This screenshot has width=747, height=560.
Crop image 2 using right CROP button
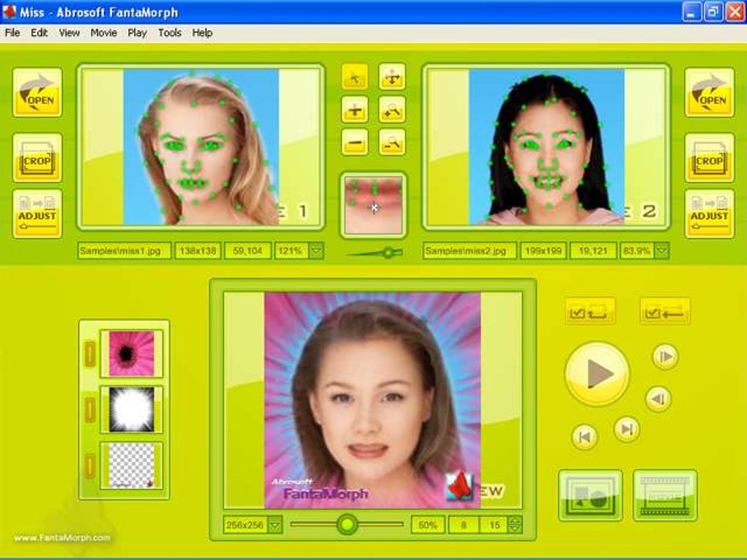(x=709, y=158)
